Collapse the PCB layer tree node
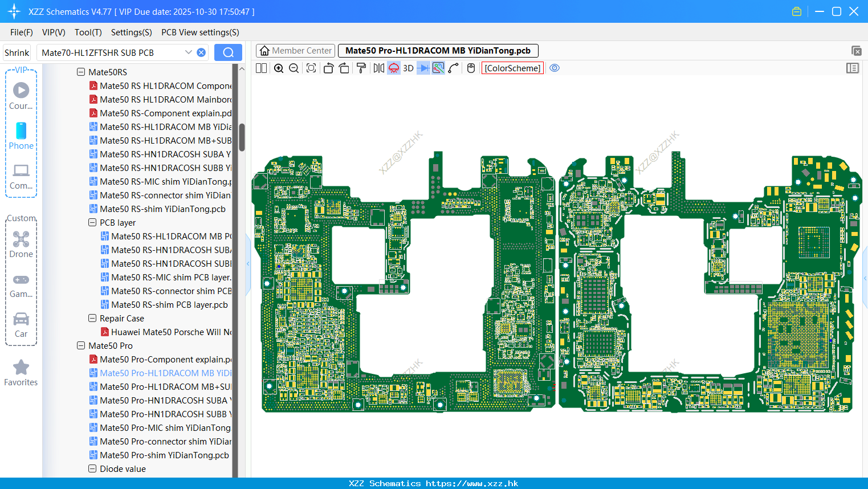 pyautogui.click(x=92, y=223)
